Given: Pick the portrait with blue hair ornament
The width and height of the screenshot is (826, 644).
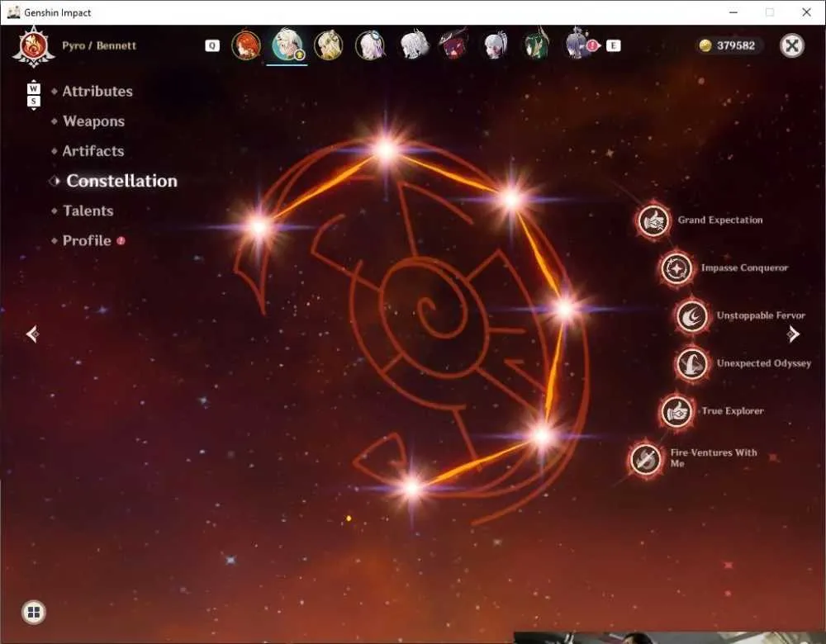Looking at the screenshot, I should click(x=370, y=45).
